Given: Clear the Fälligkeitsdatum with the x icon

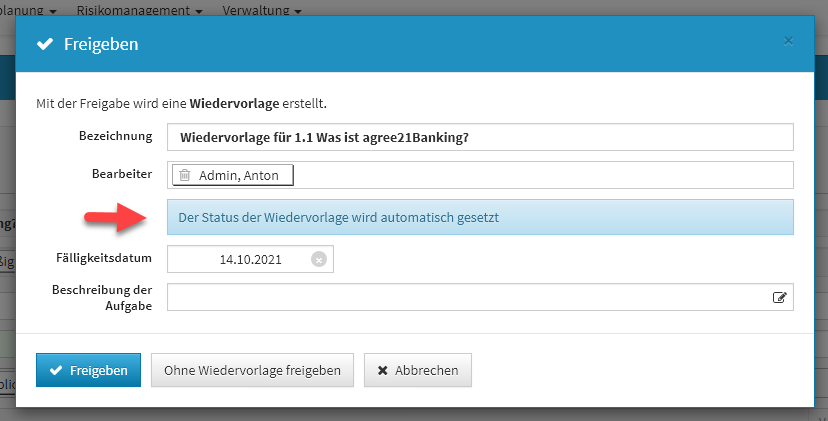Looking at the screenshot, I should [x=319, y=259].
